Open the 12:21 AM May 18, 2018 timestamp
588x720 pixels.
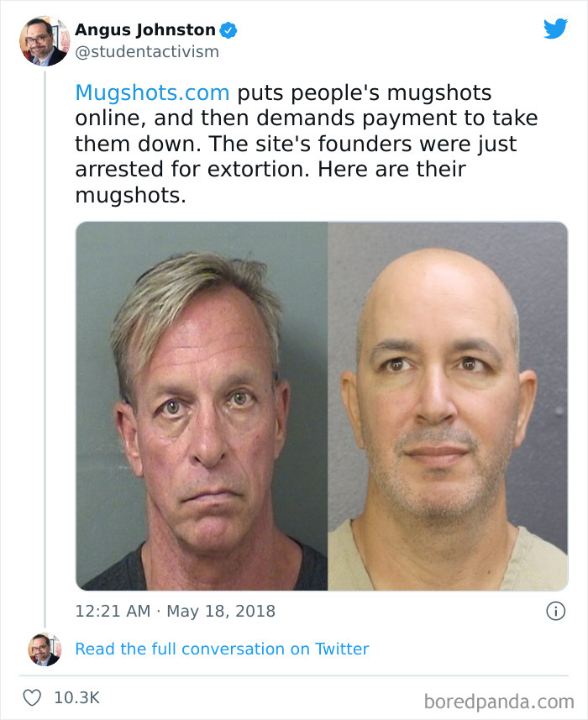[175, 611]
